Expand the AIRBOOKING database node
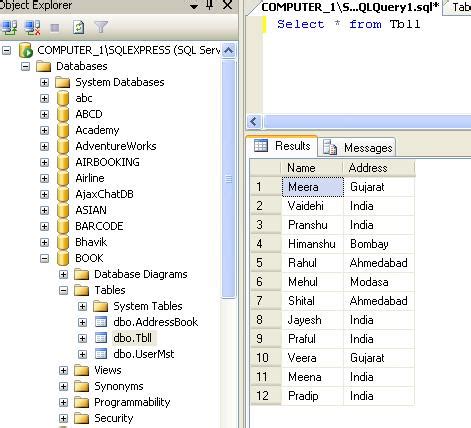This screenshot has width=471, height=428. 44,162
